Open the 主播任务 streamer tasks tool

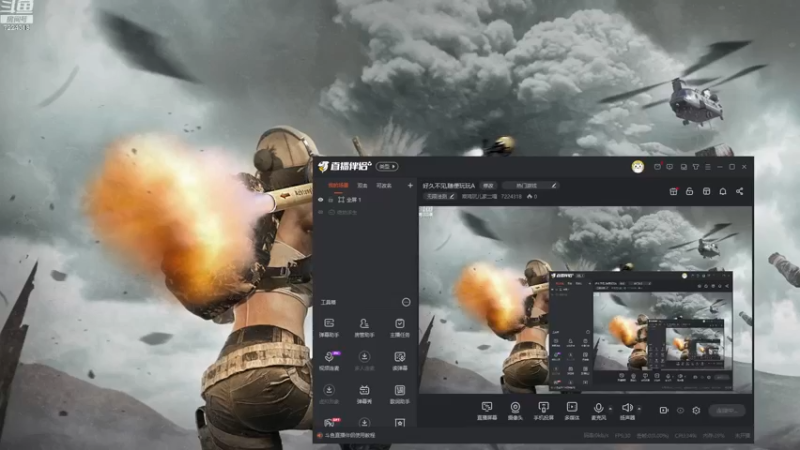tap(399, 328)
